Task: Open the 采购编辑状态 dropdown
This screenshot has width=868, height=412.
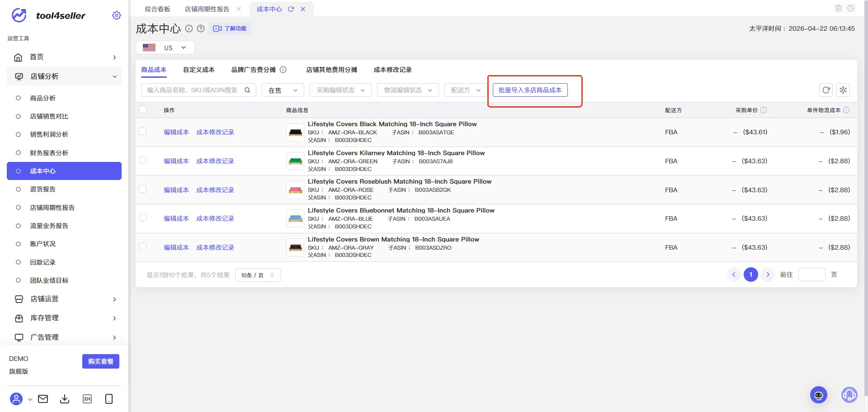Action: pyautogui.click(x=340, y=90)
